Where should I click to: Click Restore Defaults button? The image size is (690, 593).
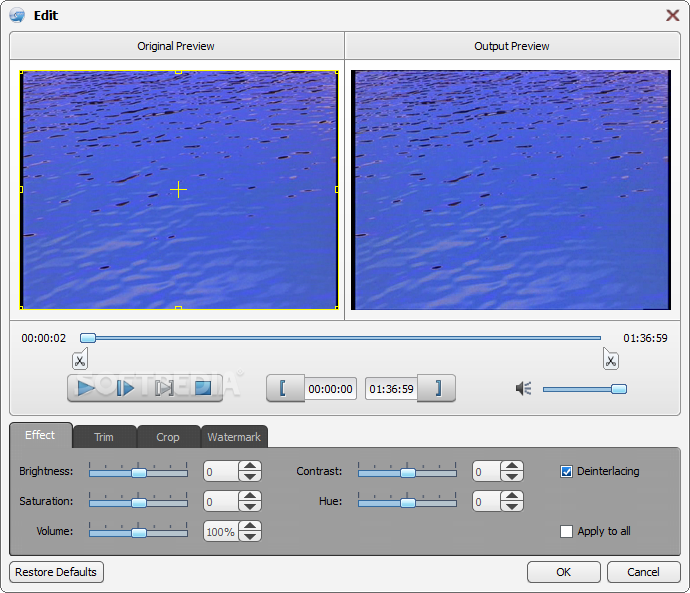(56, 572)
